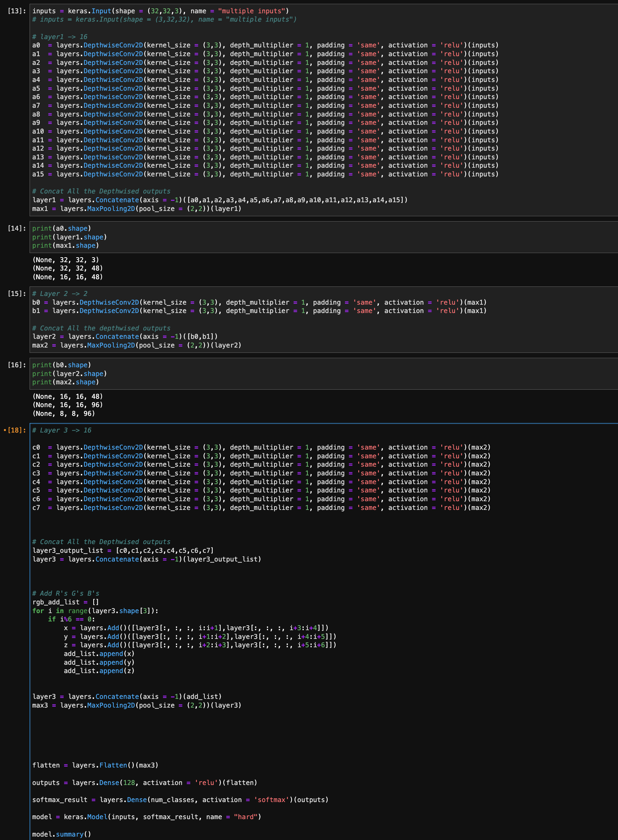The image size is (618, 840).
Task: Click the [14] cell execution prompt
Action: [x=17, y=228]
